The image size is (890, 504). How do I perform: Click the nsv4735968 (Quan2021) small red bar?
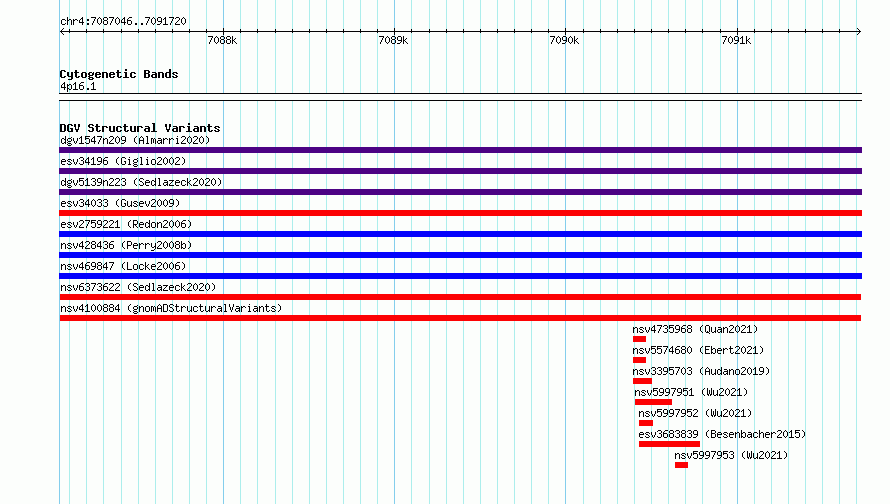[x=640, y=339]
